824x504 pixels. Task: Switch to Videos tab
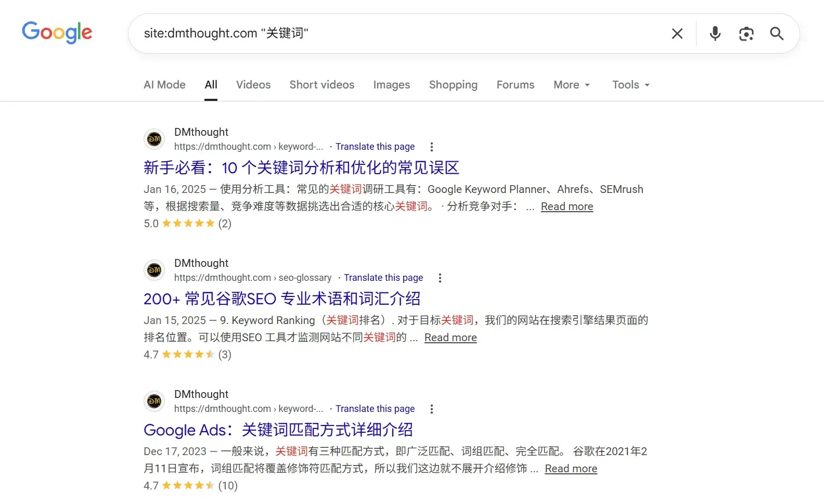[253, 85]
